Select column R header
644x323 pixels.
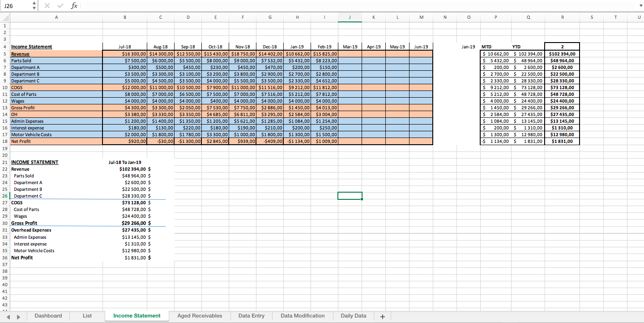click(x=562, y=17)
